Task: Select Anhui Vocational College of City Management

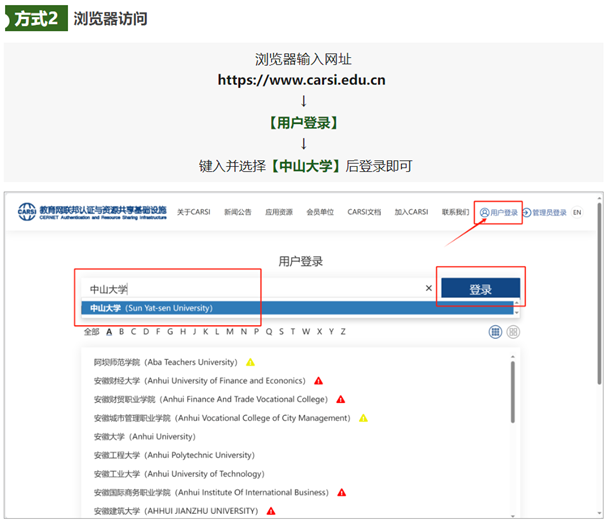Action: 222,418
